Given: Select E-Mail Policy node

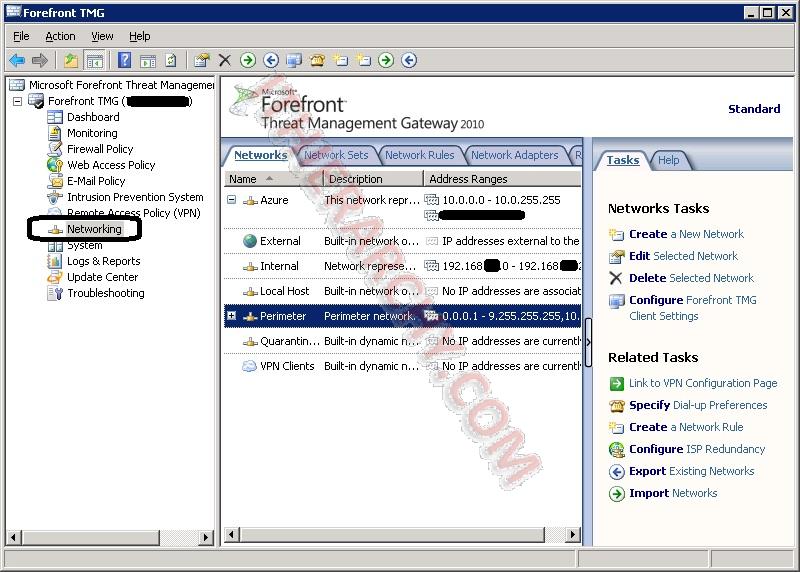Looking at the screenshot, I should point(96,181).
